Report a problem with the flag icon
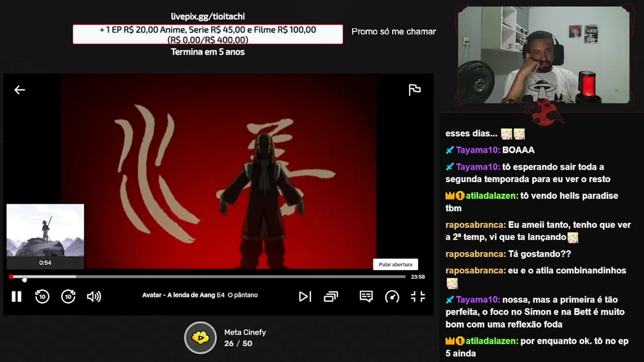Screen dimensions: 644x362 (x=415, y=90)
